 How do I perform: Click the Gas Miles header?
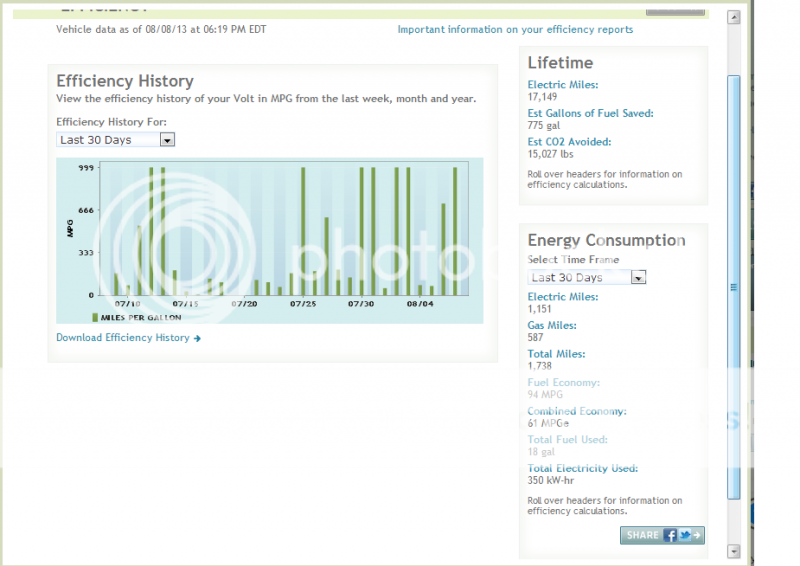(x=552, y=325)
